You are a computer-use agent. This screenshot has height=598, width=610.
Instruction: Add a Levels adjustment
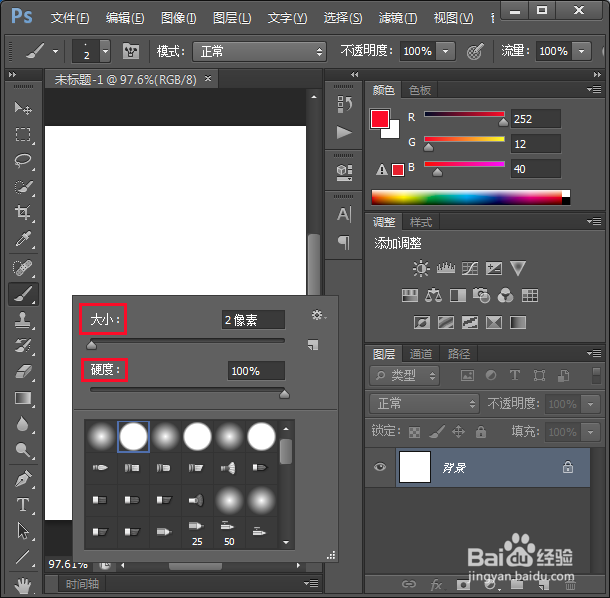446,268
